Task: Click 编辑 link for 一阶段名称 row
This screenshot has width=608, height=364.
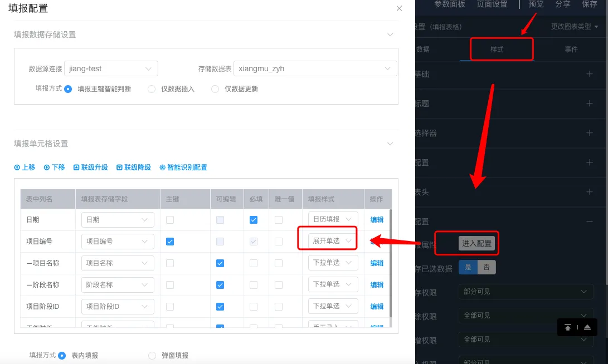Action: [377, 284]
